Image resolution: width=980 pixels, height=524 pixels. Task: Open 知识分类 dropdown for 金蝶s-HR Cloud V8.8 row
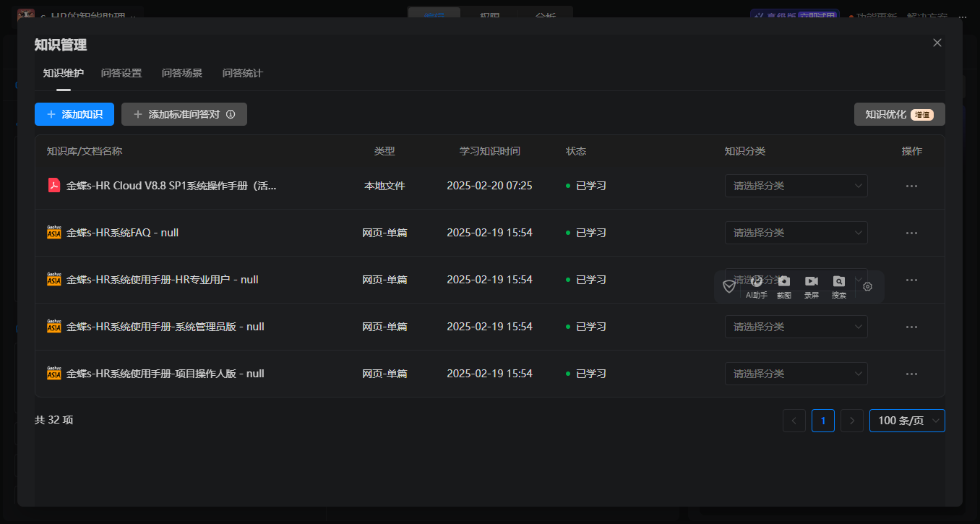(x=796, y=186)
